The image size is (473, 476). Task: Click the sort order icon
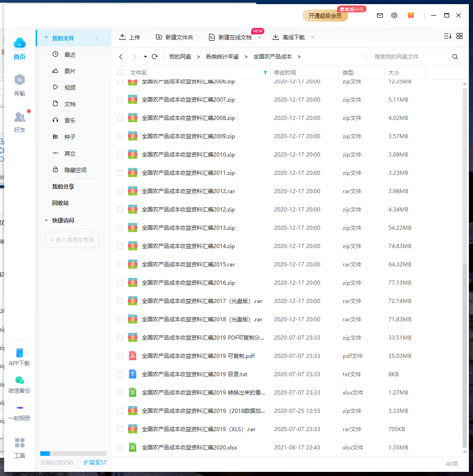coord(447,36)
